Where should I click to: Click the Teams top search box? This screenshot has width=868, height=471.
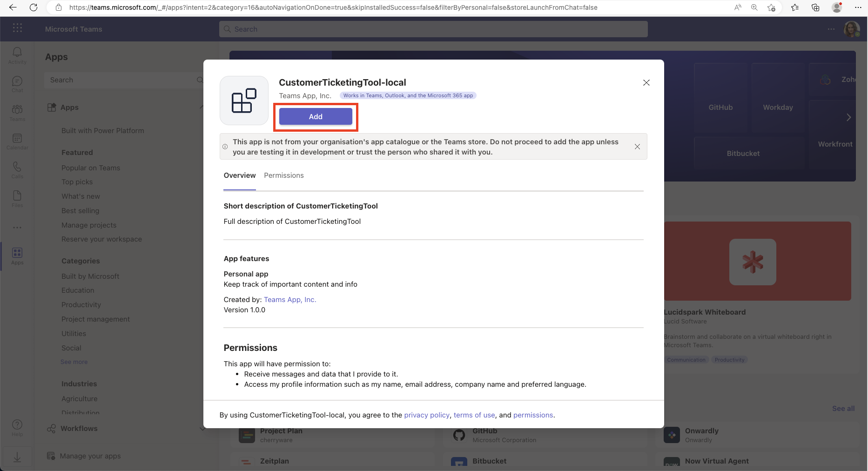point(433,29)
